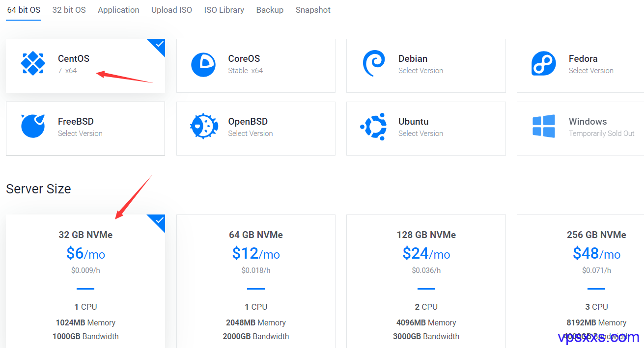
Task: Open the Backup tab
Action: (x=270, y=10)
